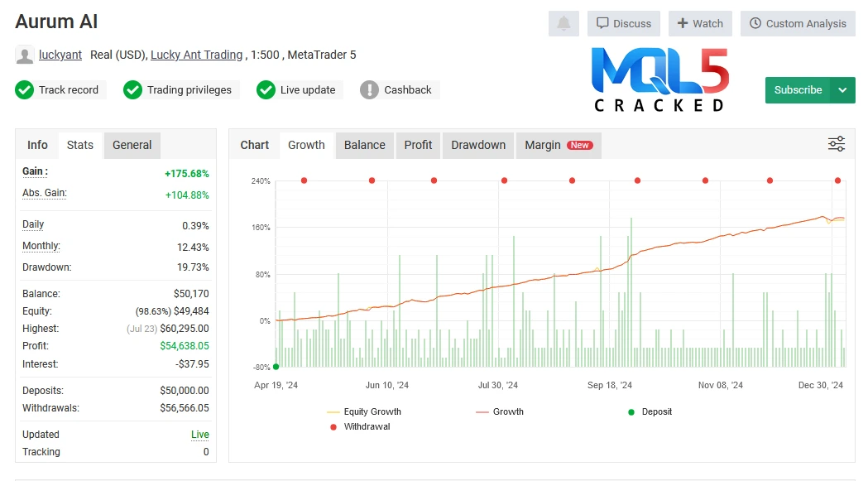Toggle Equity Growth legend series
The image size is (868, 481).
364,411
